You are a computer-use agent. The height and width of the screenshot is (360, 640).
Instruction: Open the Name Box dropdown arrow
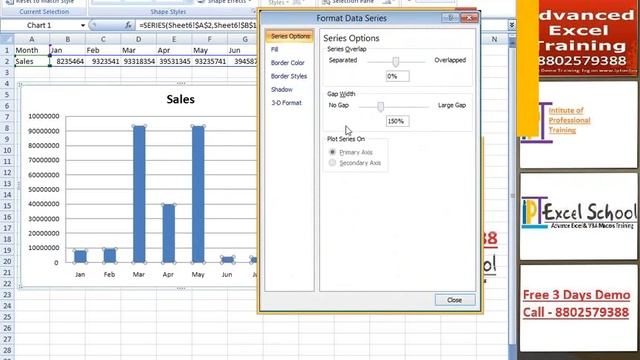[x=83, y=25]
